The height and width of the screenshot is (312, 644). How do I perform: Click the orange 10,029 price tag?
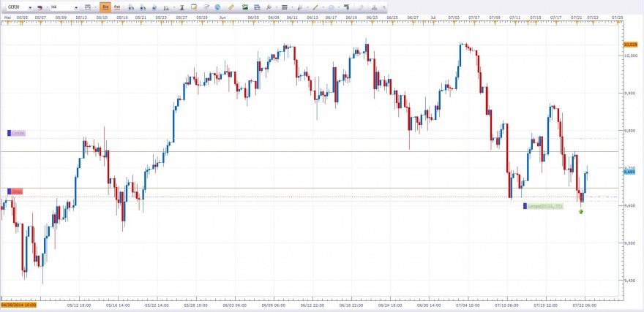(630, 45)
